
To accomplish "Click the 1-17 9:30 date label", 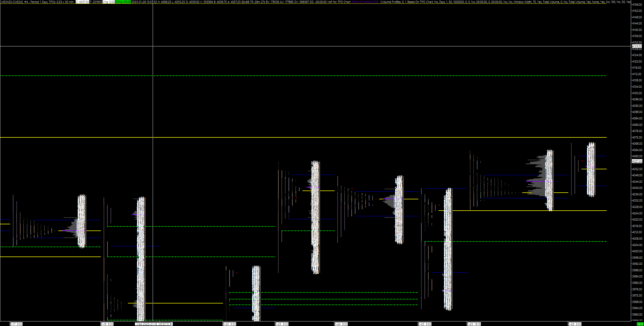I will tap(17, 324).
